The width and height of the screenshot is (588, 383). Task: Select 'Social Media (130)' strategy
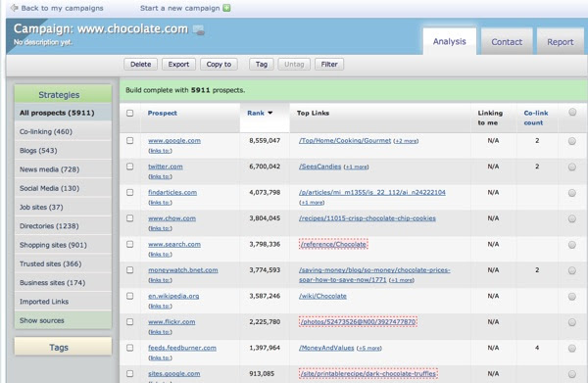pos(63,188)
